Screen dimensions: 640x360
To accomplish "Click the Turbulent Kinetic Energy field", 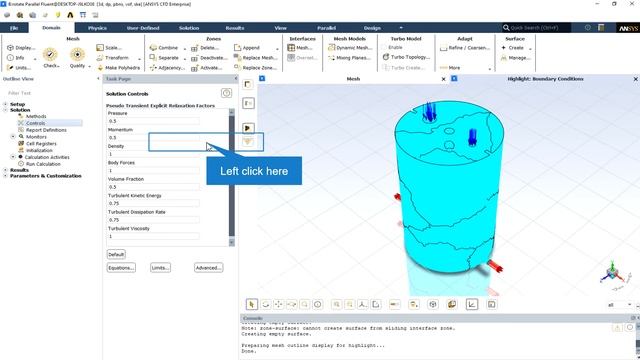I will click(153, 203).
